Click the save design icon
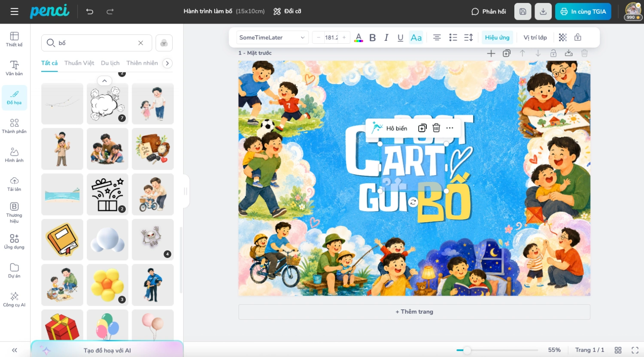 pos(522,12)
